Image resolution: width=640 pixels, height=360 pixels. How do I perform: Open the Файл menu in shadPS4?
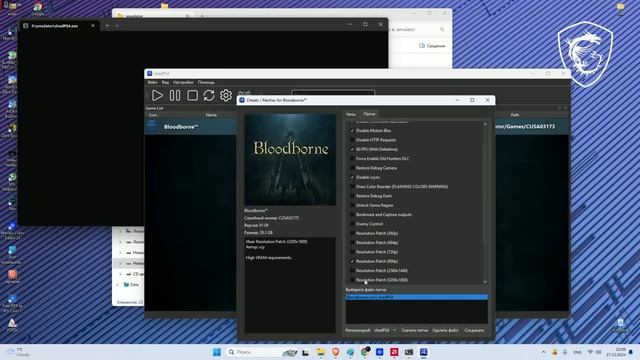(152, 82)
